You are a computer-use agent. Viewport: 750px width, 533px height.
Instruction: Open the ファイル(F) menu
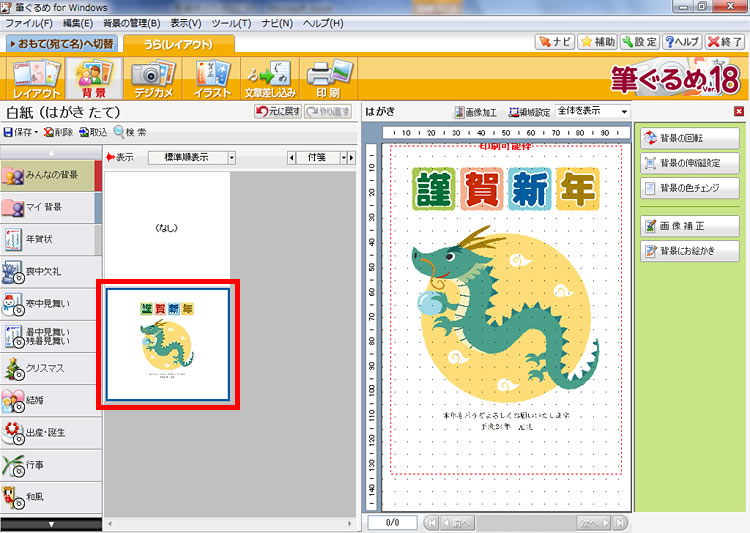click(x=29, y=23)
